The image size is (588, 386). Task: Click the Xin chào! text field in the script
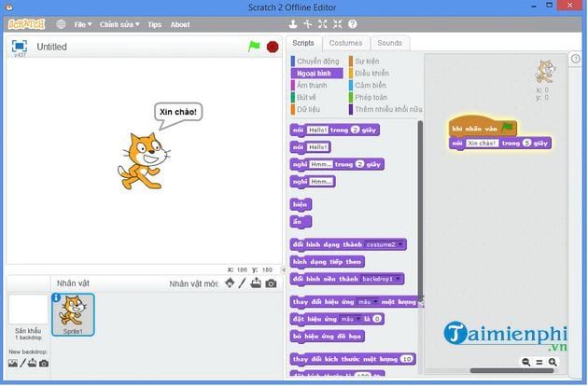(482, 144)
